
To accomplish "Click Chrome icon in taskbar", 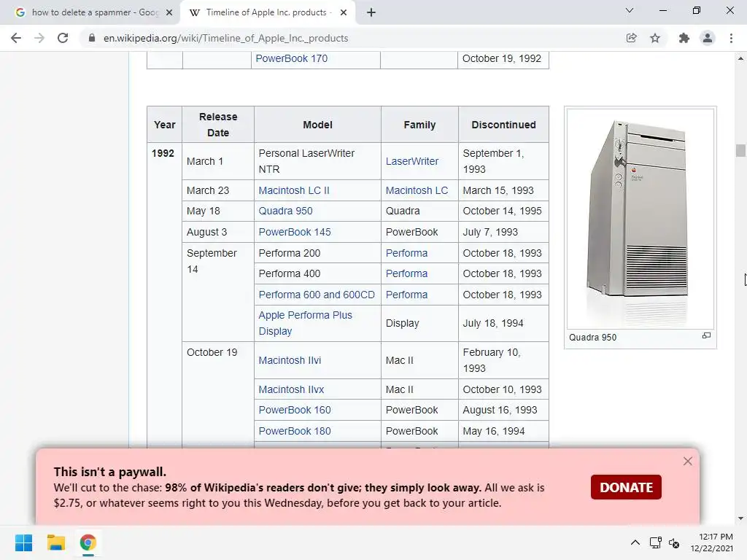I will (x=88, y=542).
